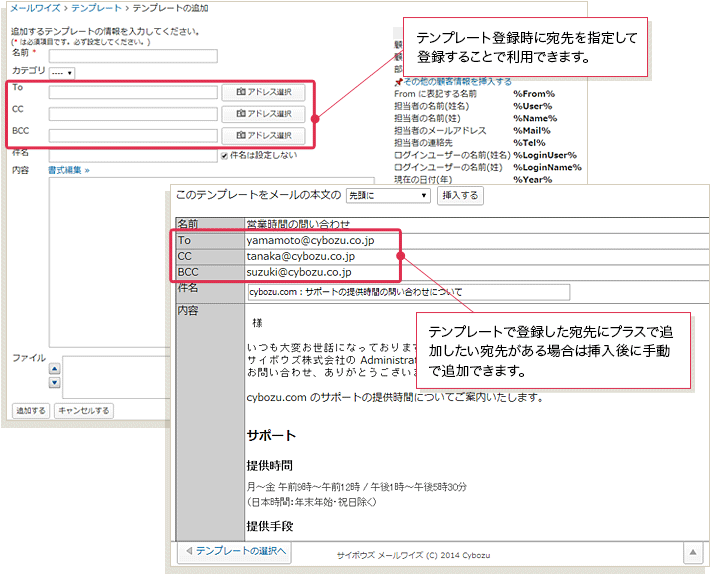
Task: Open the カテゴリ dropdown
Action: click(62, 73)
